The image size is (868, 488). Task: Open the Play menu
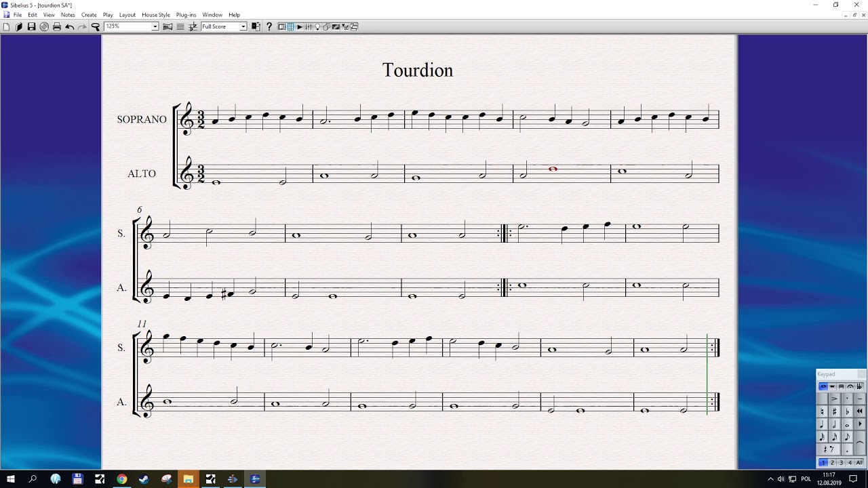108,15
